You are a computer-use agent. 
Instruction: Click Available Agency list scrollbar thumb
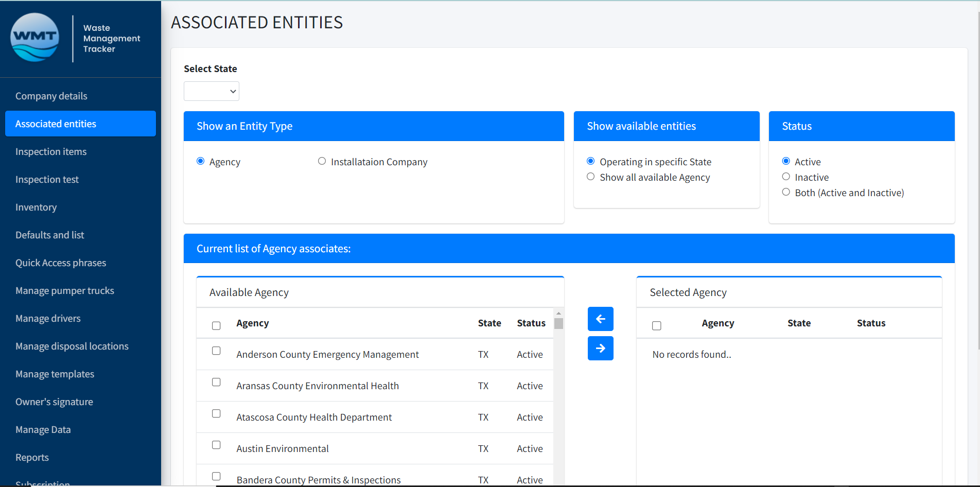[x=558, y=324]
